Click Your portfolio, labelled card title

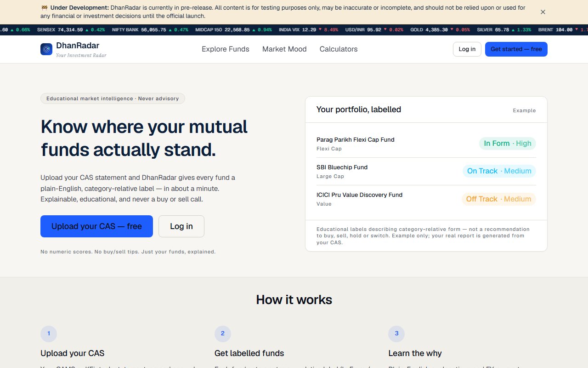[x=359, y=109]
